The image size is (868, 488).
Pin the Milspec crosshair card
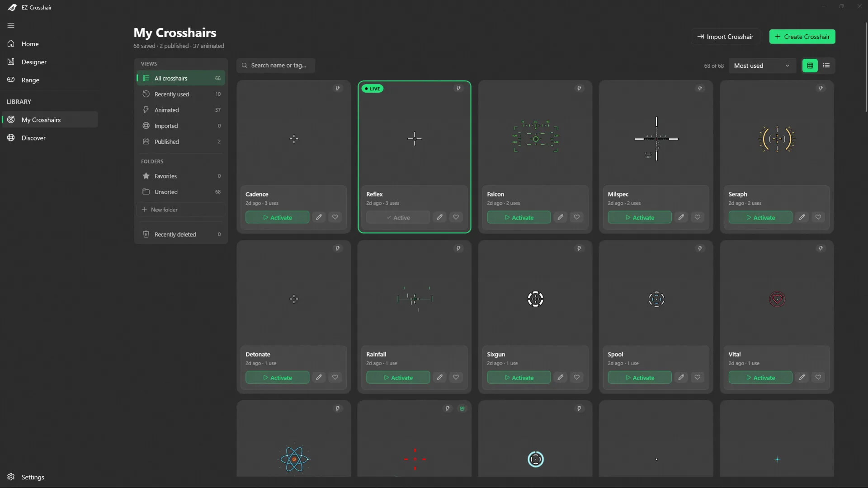pos(700,88)
